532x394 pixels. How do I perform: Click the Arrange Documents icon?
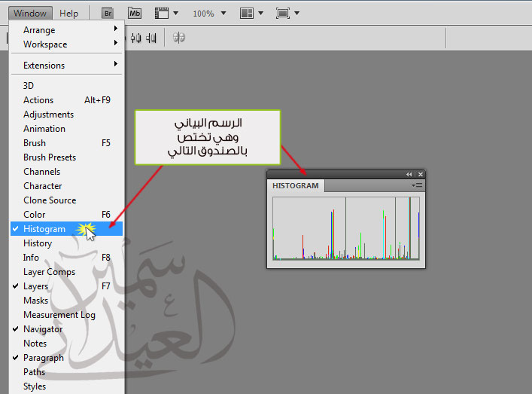pyautogui.click(x=247, y=14)
